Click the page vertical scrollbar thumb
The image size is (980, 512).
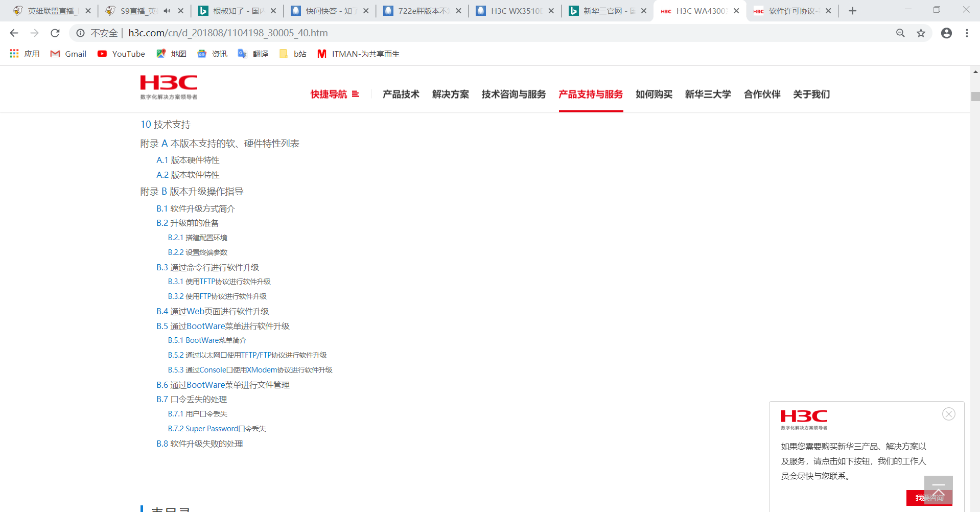975,97
